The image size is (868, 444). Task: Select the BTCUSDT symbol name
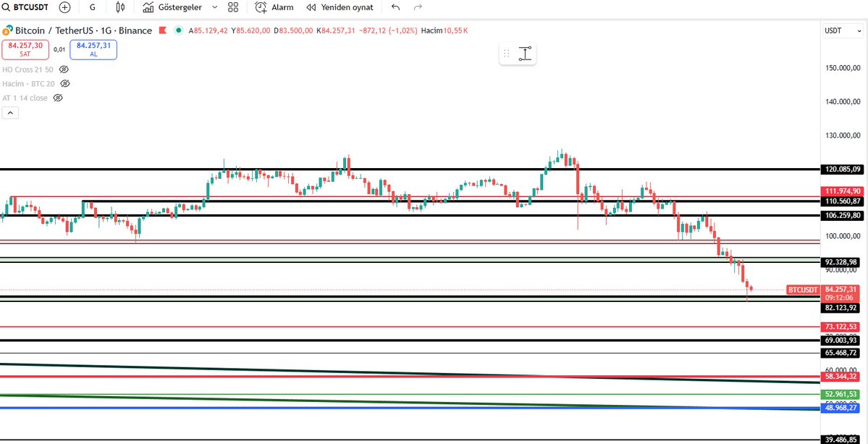30,7
